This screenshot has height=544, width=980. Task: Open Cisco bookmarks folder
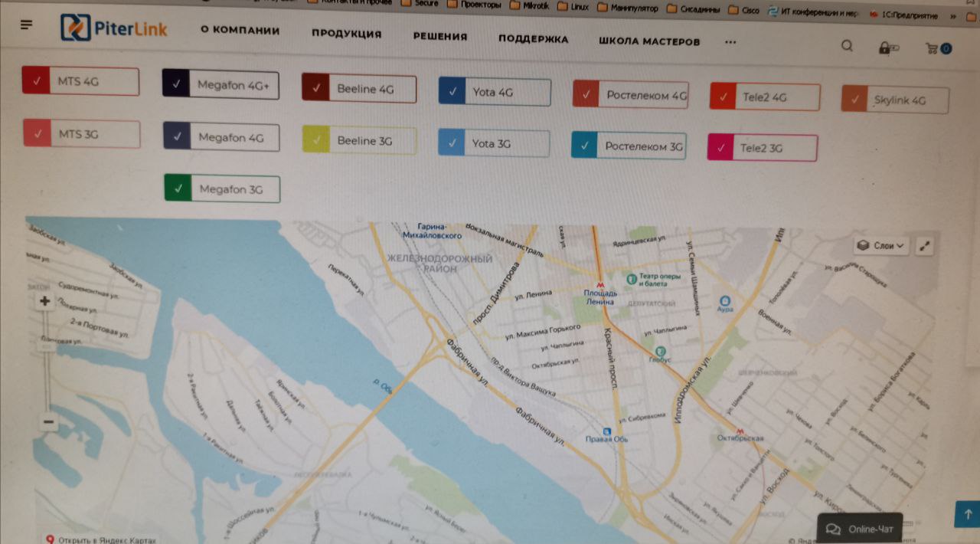pyautogui.click(x=744, y=11)
